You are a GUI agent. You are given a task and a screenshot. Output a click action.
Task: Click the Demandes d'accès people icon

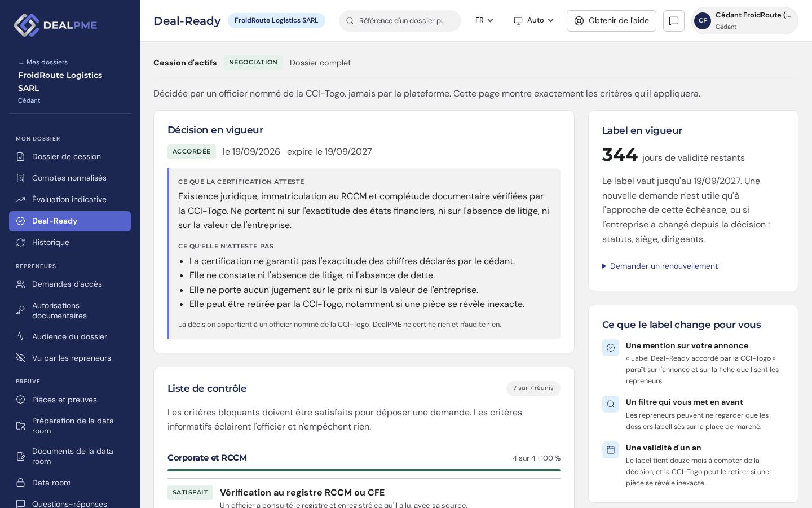[x=21, y=284]
